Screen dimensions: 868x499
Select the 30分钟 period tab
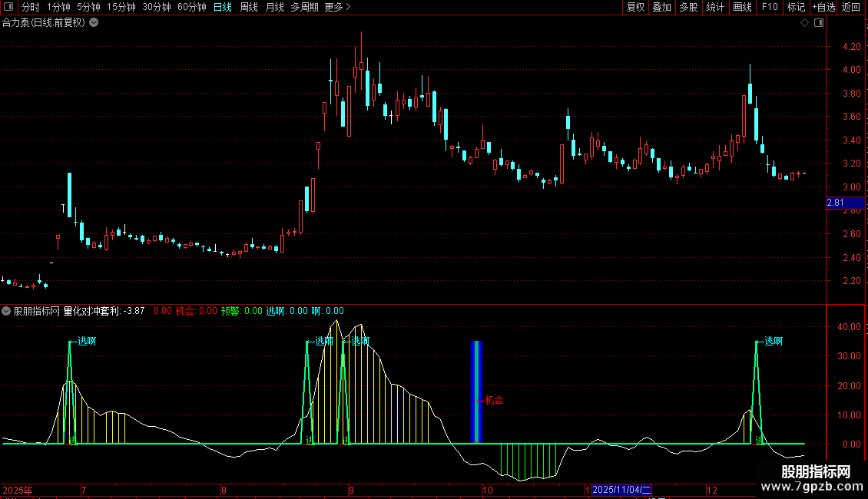pos(157,7)
